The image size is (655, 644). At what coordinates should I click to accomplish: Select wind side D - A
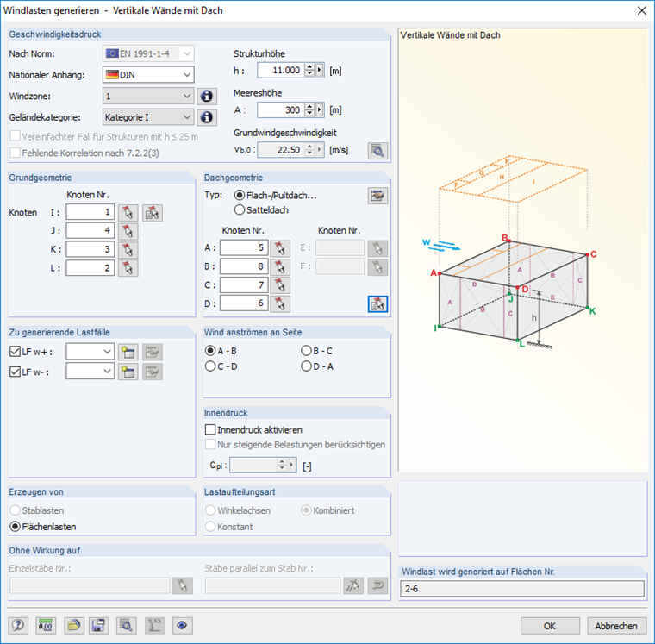(306, 366)
